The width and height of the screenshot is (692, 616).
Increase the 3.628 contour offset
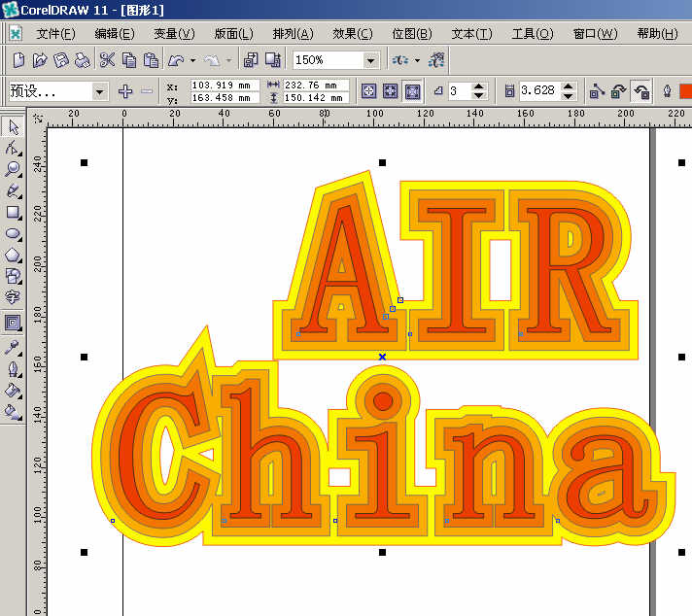point(569,86)
